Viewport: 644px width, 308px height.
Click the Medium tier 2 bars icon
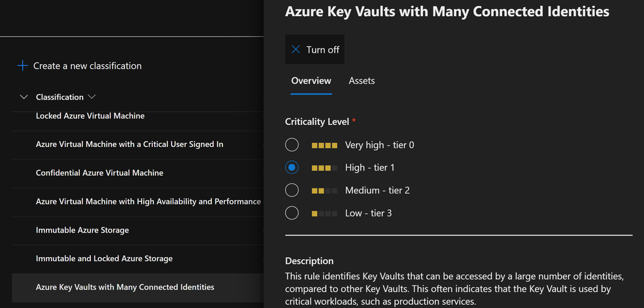click(x=324, y=191)
